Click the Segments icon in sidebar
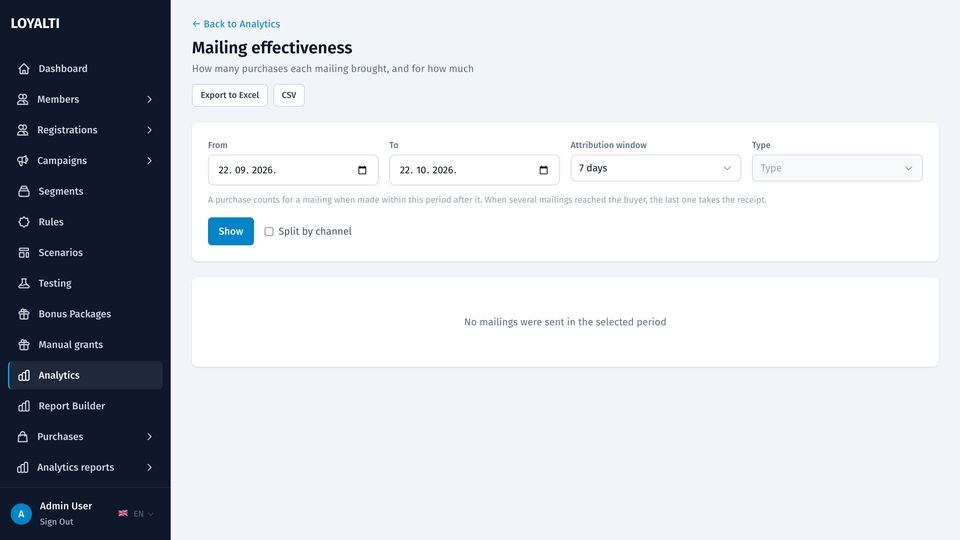Image resolution: width=960 pixels, height=540 pixels. pos(24,191)
